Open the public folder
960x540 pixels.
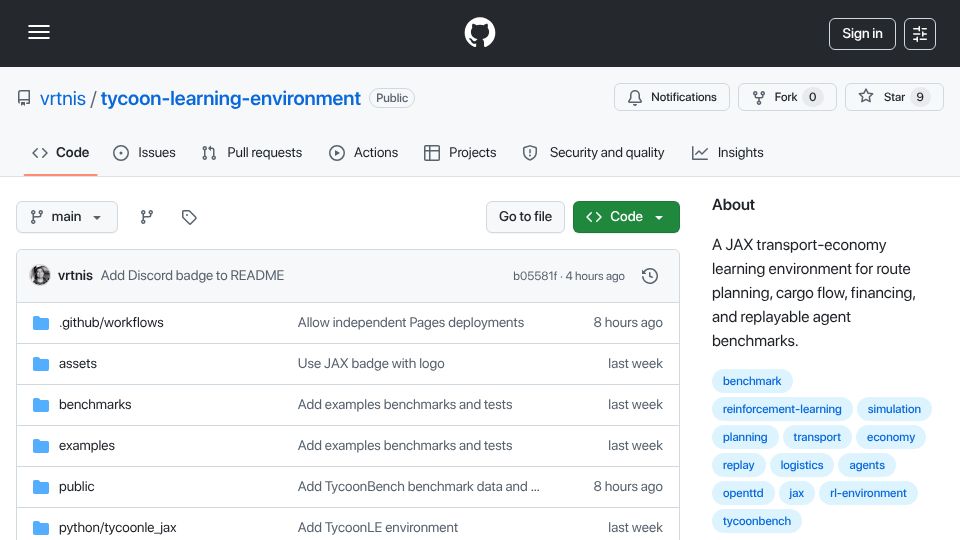(77, 487)
